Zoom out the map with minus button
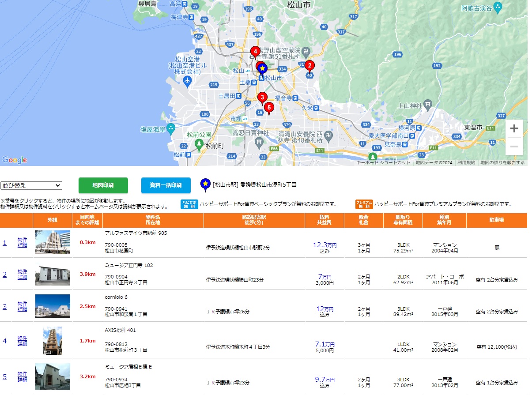Viewport: 532px width, 395px height. (514, 147)
